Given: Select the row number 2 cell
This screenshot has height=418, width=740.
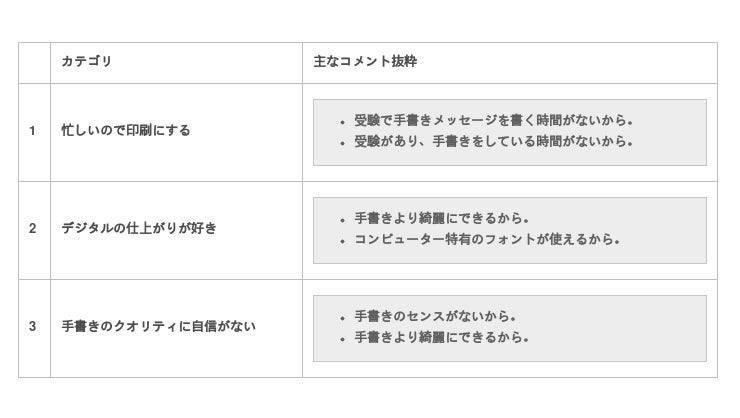Looking at the screenshot, I should pos(33,229).
